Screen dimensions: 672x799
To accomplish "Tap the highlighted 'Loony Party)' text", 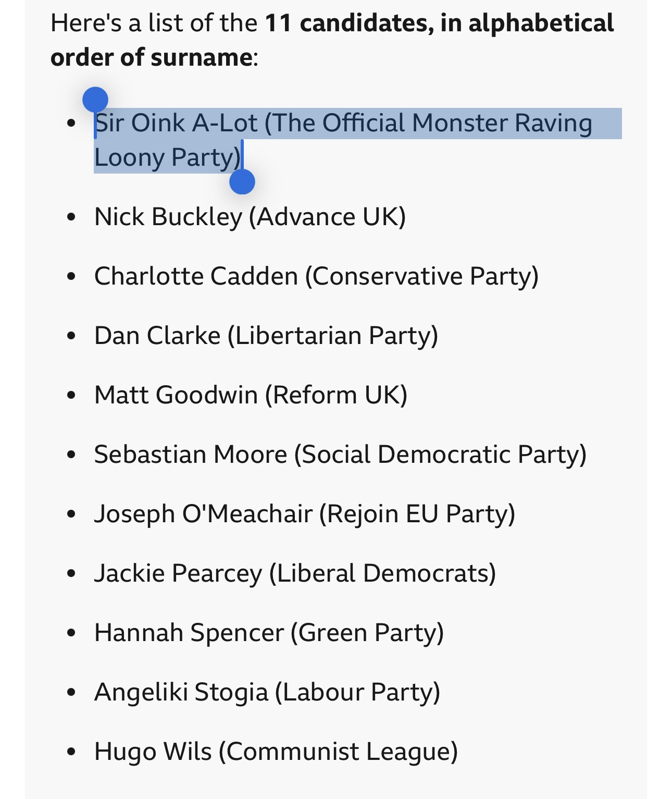I will (x=167, y=157).
